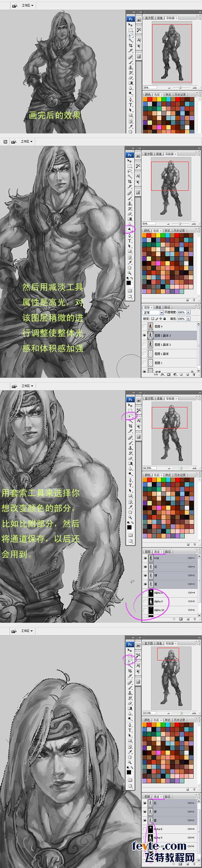The width and height of the screenshot is (202, 868).
Task: Open the 工作区 menu in the 68.15% zoom workspace
Action: pyautogui.click(x=27, y=386)
